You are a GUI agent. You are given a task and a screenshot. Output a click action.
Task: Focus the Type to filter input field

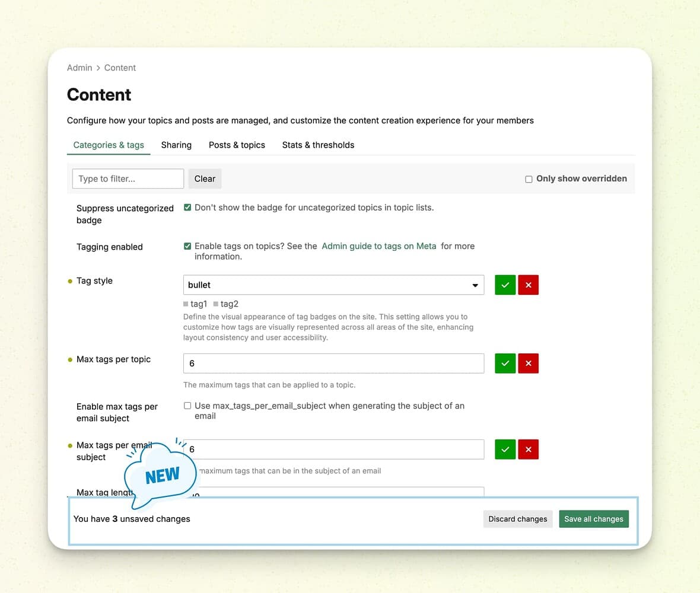tap(128, 178)
